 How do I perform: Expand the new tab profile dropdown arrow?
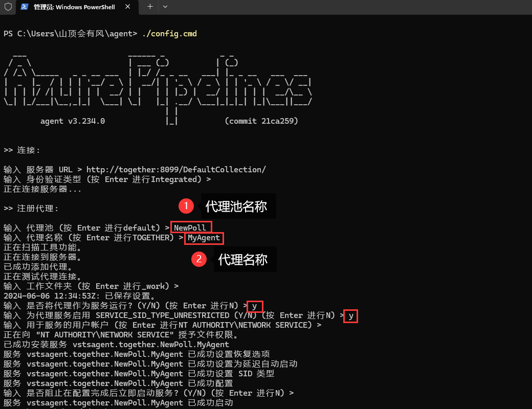(165, 7)
